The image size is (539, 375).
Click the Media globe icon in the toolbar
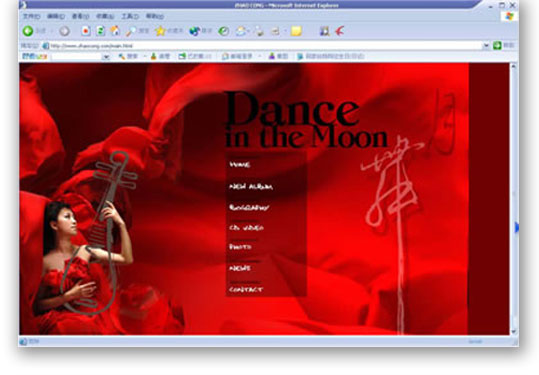[195, 31]
